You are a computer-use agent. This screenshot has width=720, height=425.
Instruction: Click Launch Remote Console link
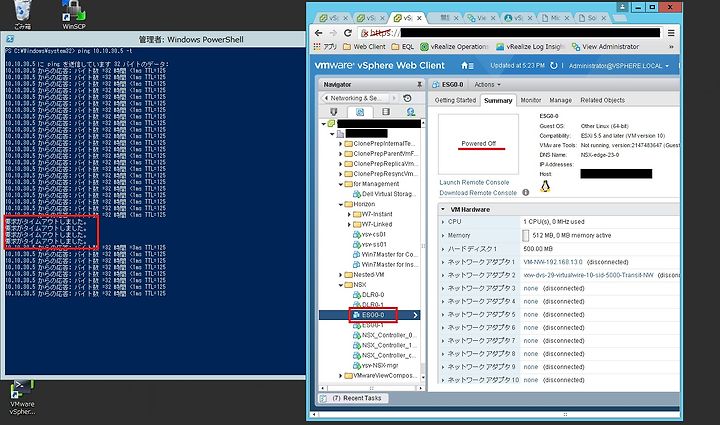pyautogui.click(x=474, y=182)
